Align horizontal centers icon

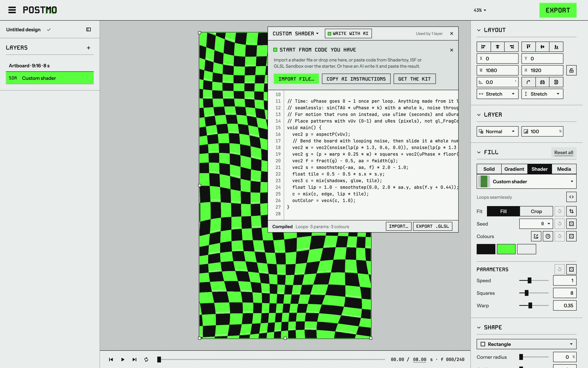point(497,47)
